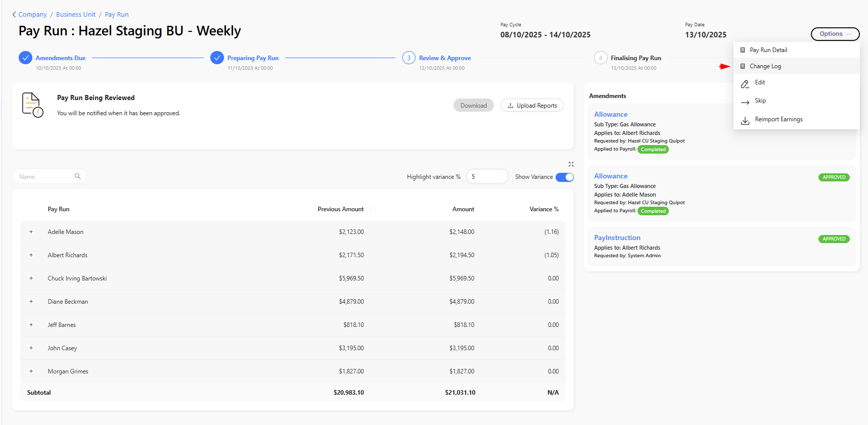The image size is (868, 425).
Task: Expand the Morgan Grimes row
Action: tap(31, 371)
